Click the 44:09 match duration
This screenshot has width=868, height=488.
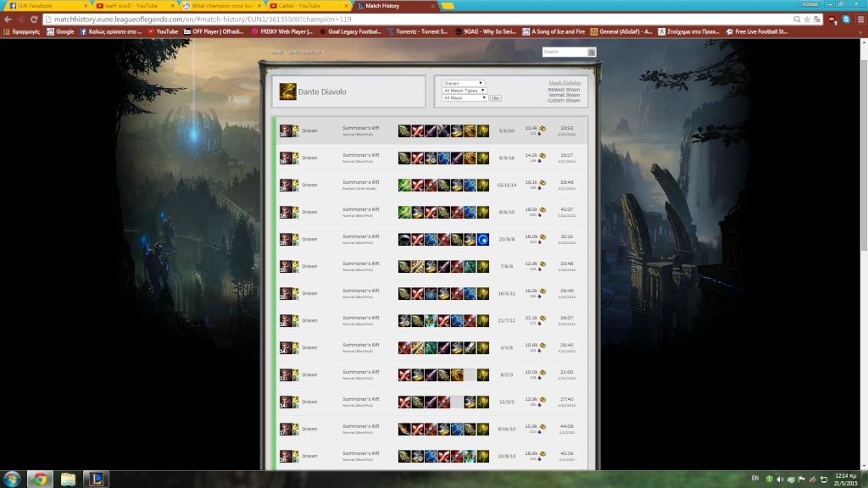click(x=566, y=426)
